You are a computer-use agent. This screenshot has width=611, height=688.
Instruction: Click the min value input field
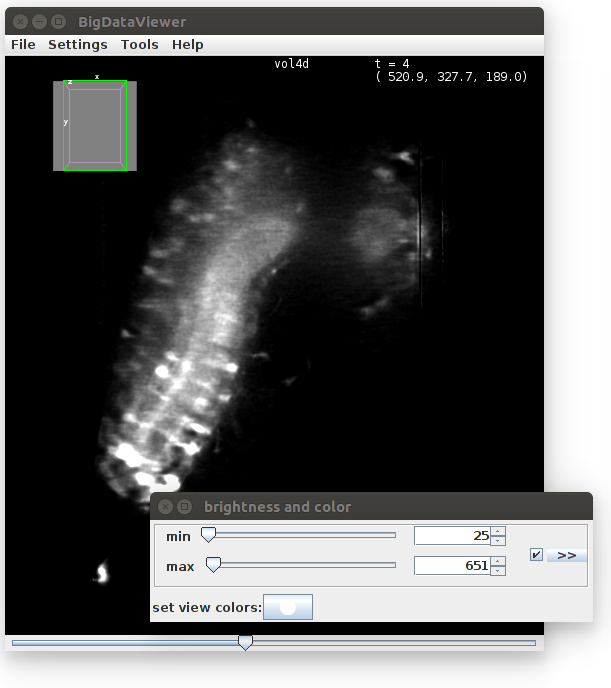pos(452,536)
